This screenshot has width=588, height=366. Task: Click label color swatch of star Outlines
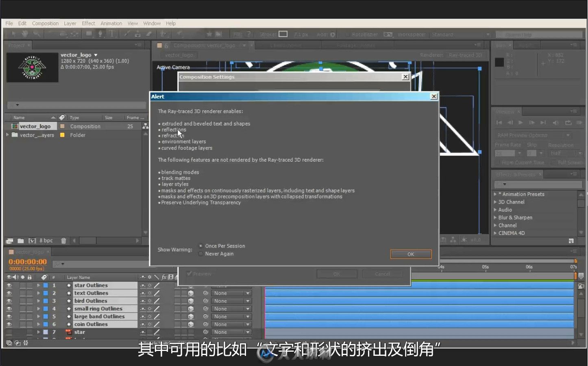point(46,285)
